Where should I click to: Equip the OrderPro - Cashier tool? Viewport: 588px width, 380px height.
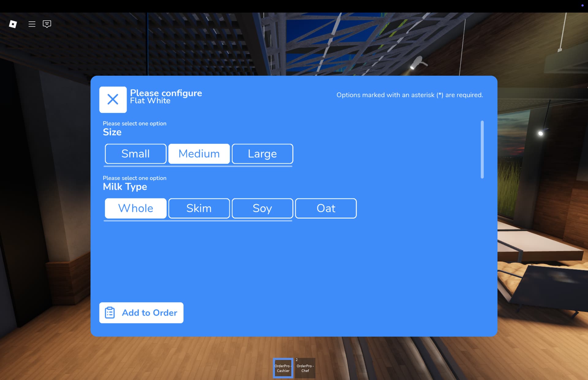pyautogui.click(x=283, y=368)
